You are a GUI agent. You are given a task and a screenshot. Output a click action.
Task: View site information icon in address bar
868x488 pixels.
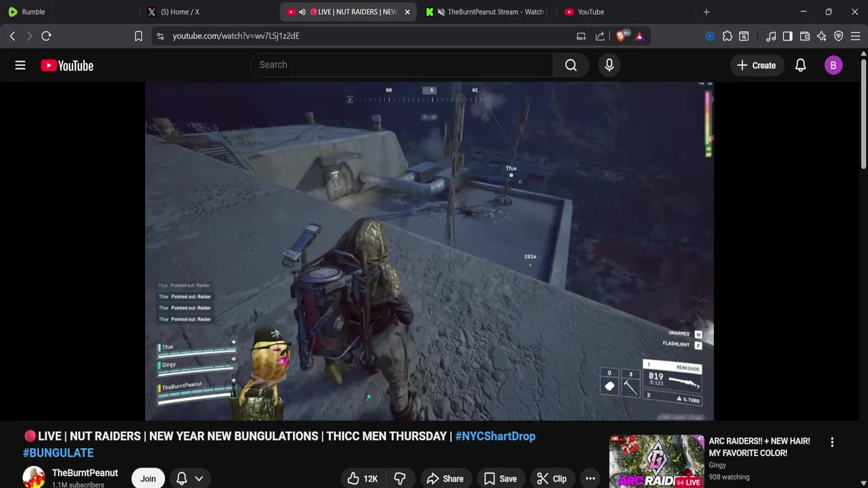[160, 36]
